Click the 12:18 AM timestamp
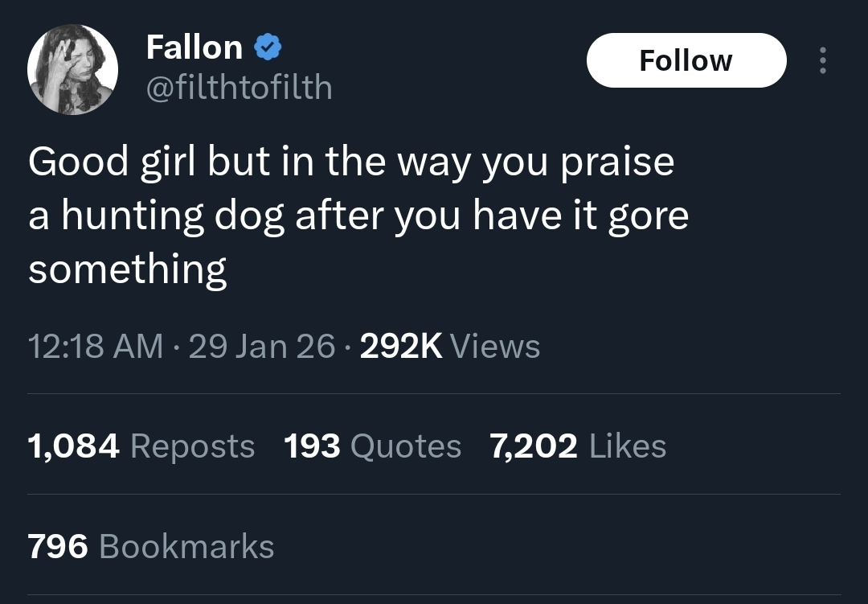The width and height of the screenshot is (868, 604). click(96, 346)
